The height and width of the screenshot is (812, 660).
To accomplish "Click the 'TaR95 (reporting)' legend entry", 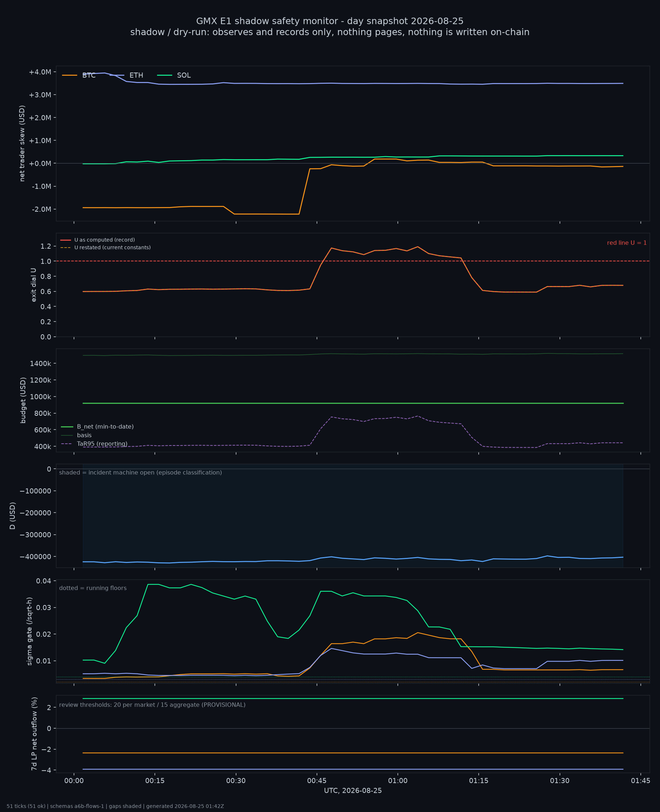I will tap(94, 444).
